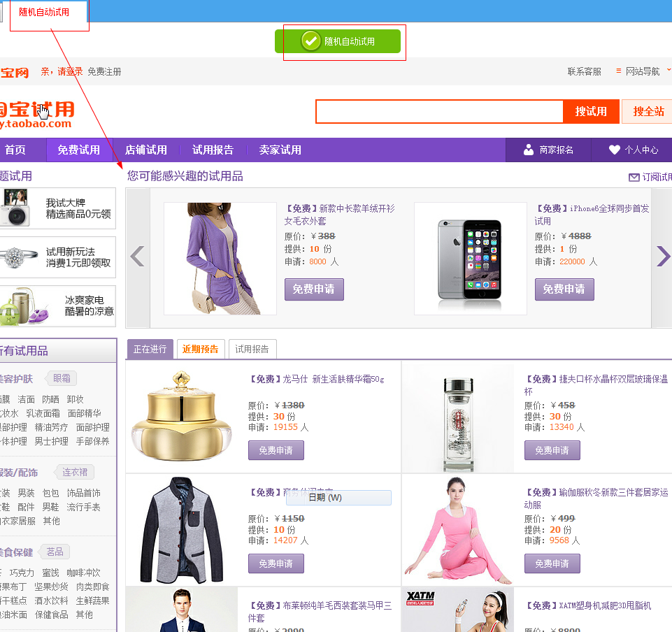Click the carousel next arrow
The image size is (672, 632).
(663, 257)
